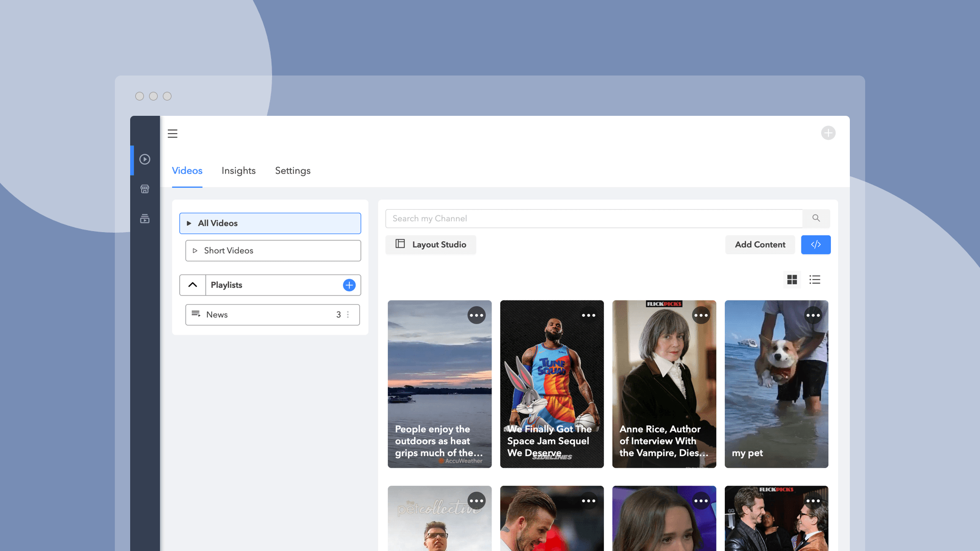Collapse the Playlists section chevron
Screen dimensions: 980x551
click(x=192, y=285)
